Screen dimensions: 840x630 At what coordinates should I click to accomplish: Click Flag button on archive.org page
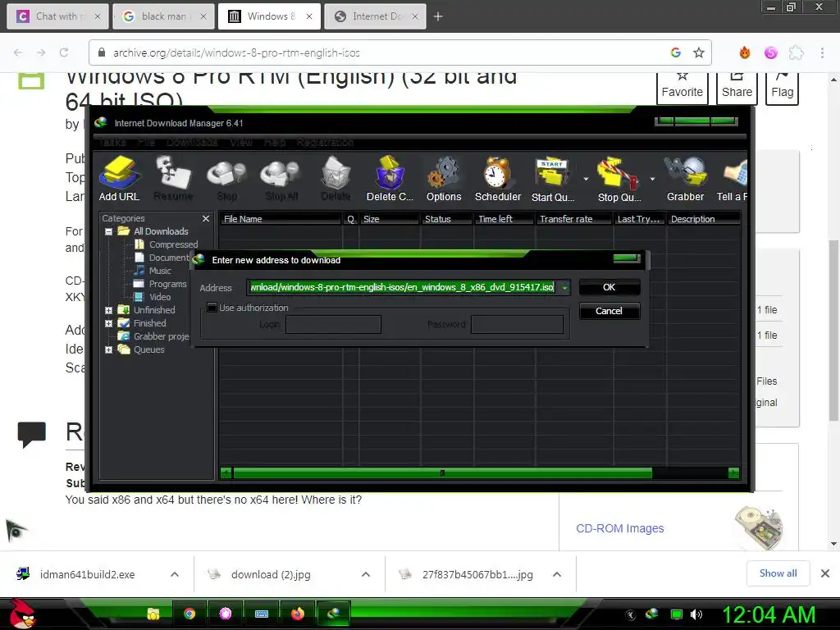(x=782, y=88)
